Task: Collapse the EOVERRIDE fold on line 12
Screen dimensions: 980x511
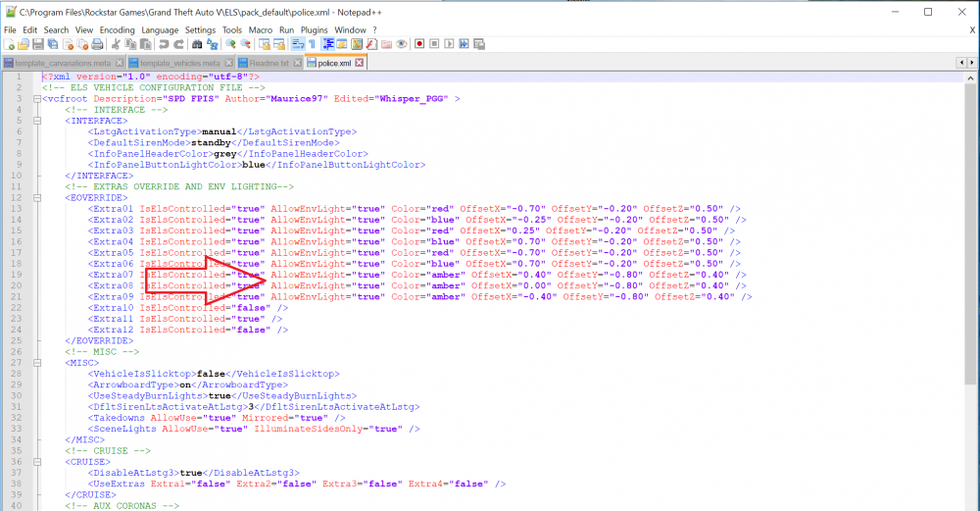Action: (x=37, y=198)
